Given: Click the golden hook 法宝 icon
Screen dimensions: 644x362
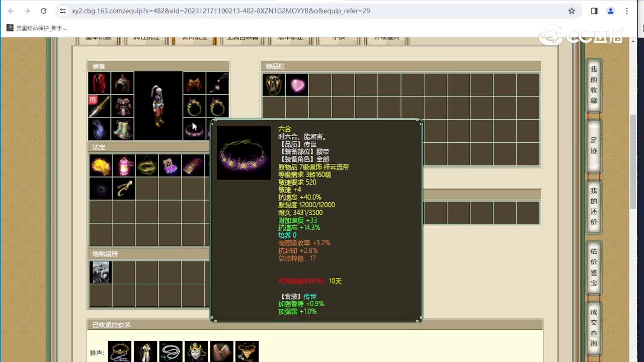Looking at the screenshot, I should tap(124, 189).
